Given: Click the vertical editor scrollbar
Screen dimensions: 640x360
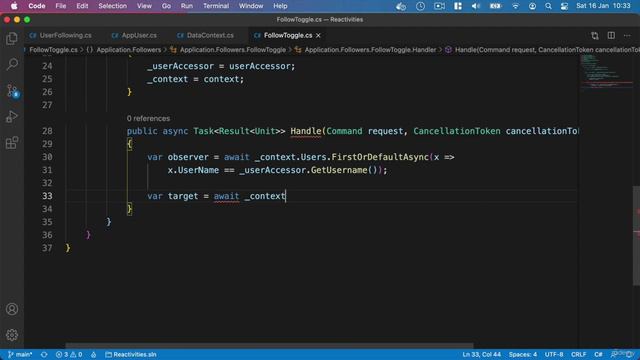Looking at the screenshot, I should point(636,236).
